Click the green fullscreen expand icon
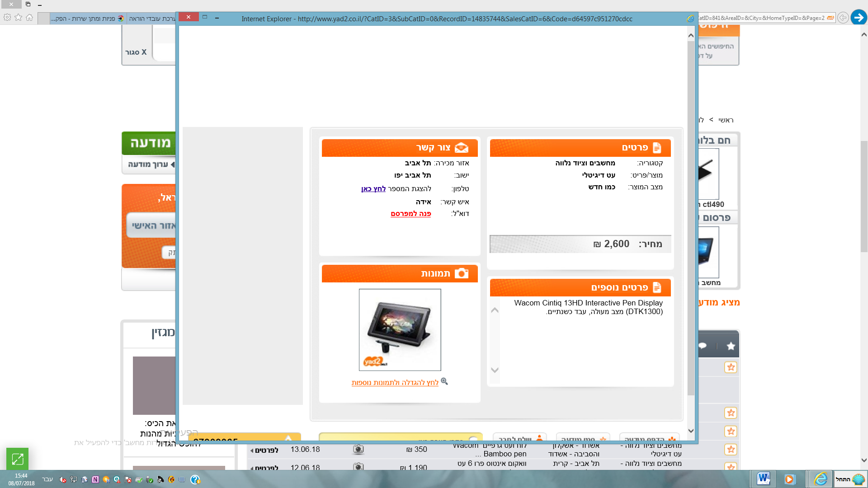This screenshot has height=488, width=868. [18, 459]
